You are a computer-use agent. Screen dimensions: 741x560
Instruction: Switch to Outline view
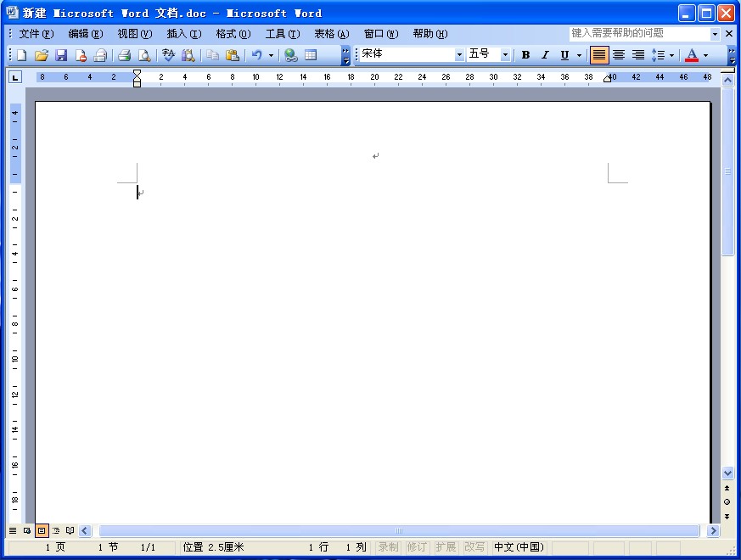point(56,530)
